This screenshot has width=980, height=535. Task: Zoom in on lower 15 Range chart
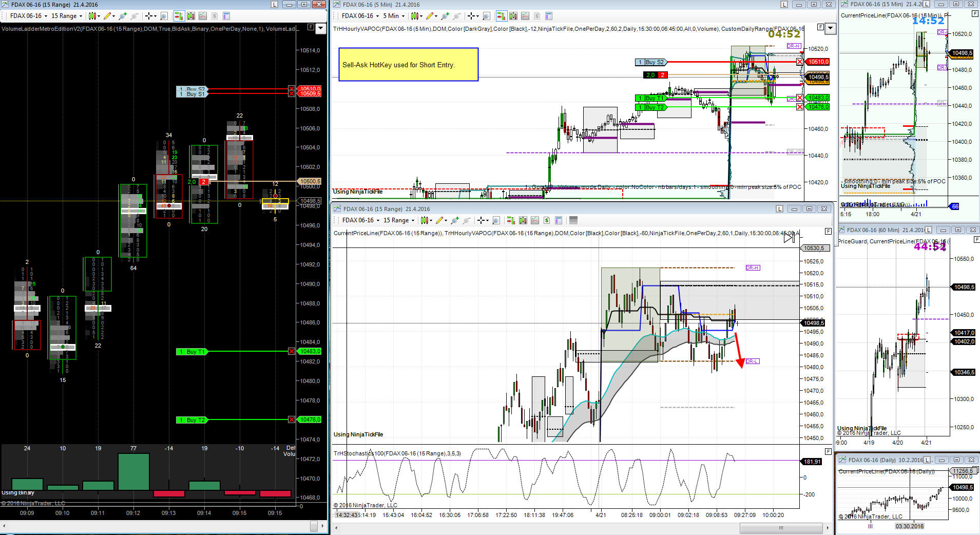click(x=454, y=220)
